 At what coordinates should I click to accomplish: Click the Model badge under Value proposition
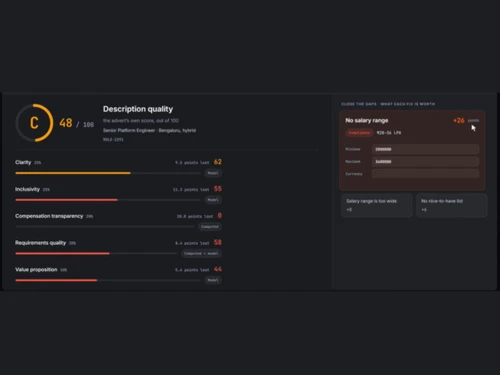tap(213, 280)
